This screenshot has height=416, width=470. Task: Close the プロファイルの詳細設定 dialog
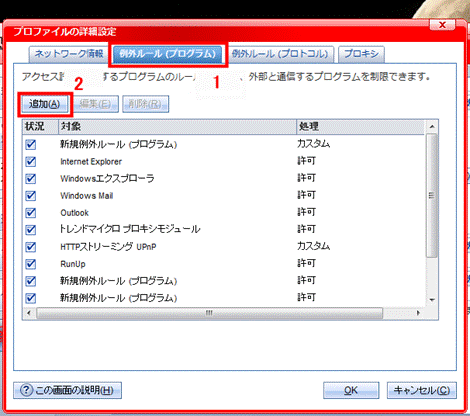coord(442,25)
